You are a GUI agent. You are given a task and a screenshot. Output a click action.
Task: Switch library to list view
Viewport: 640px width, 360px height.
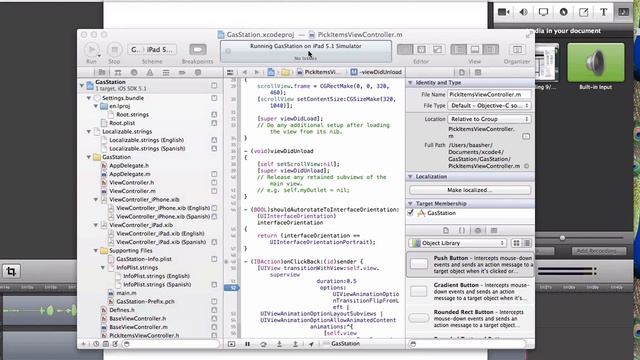pyautogui.click(x=527, y=243)
